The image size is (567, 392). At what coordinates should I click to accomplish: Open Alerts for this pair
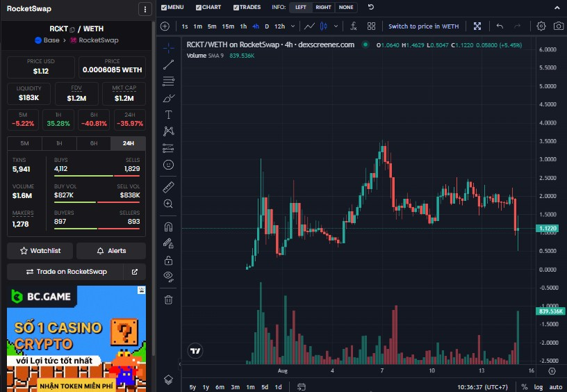coord(111,251)
